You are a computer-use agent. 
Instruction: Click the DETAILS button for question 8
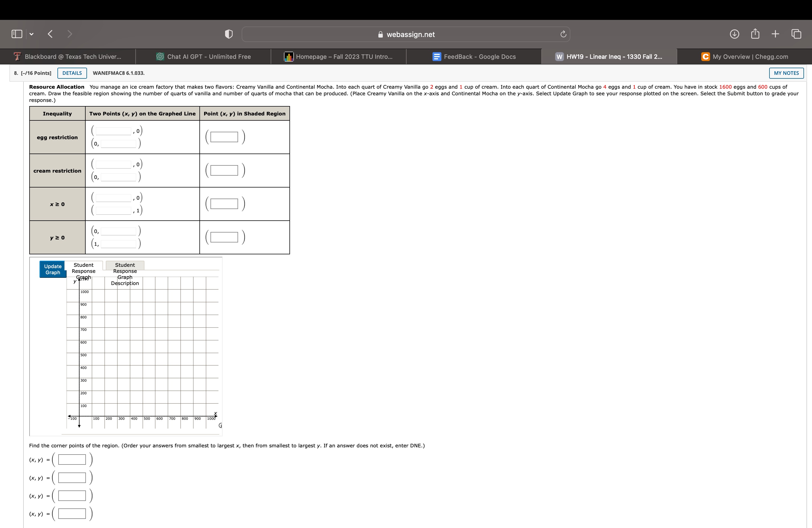tap(72, 73)
